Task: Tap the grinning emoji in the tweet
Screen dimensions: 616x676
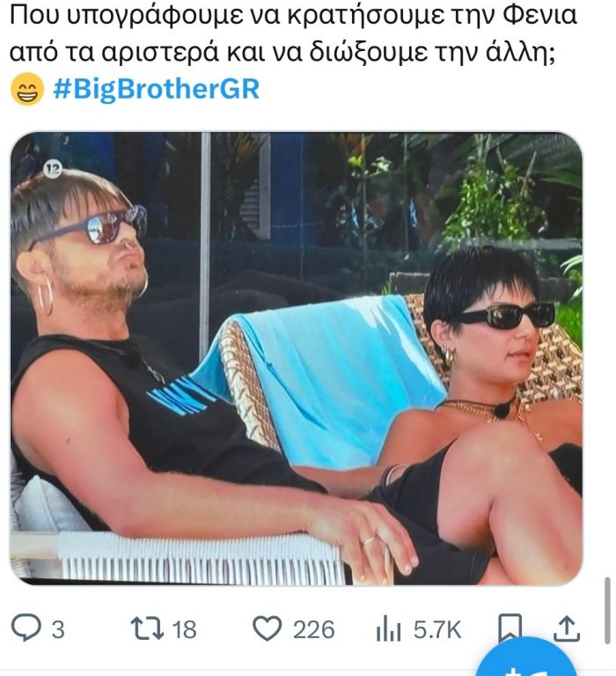Action: [26, 89]
